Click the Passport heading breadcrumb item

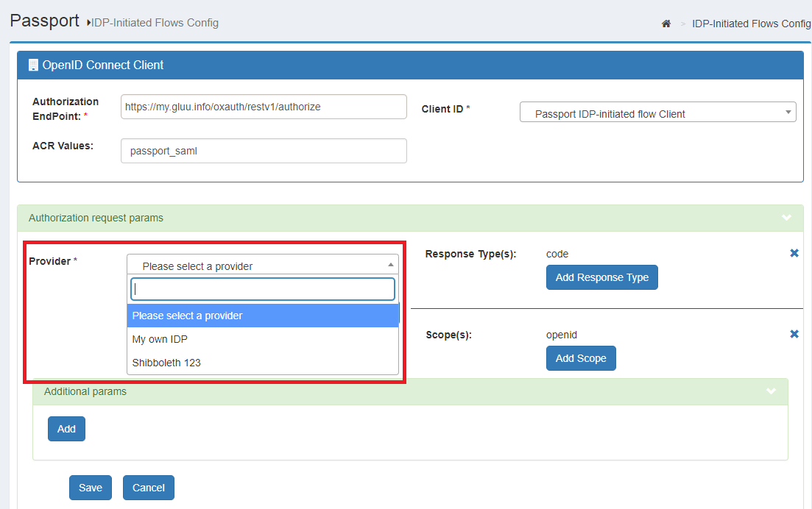click(x=44, y=21)
